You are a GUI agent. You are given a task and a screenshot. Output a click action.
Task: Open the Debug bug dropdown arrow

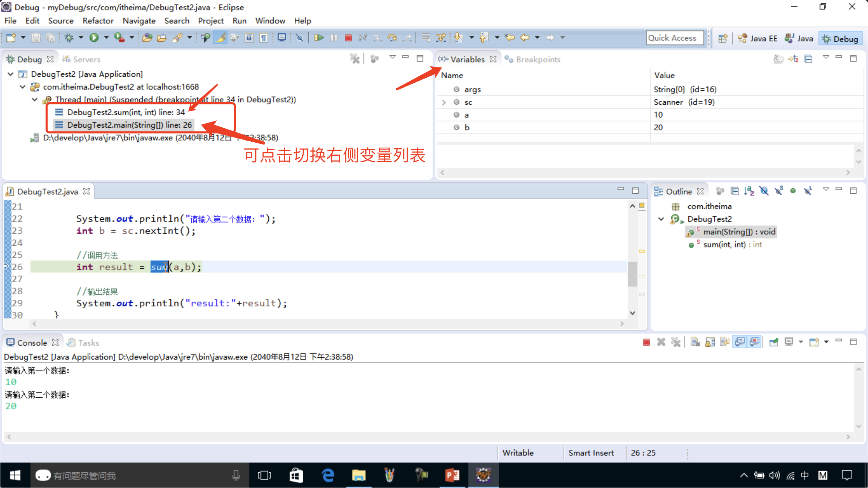pyautogui.click(x=81, y=38)
